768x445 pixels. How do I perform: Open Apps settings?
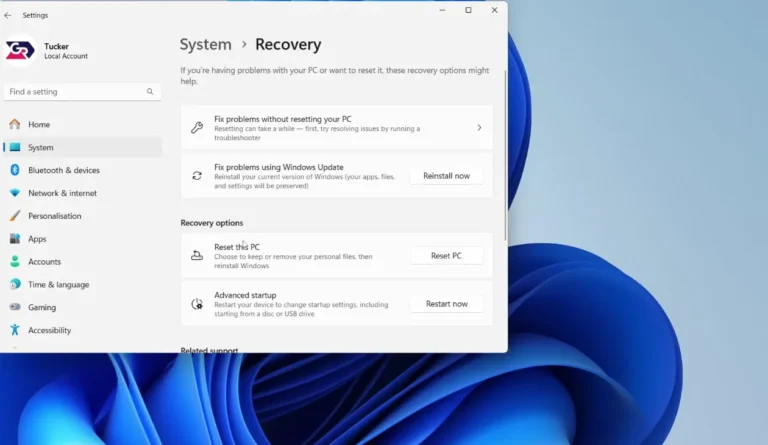click(x=82, y=238)
